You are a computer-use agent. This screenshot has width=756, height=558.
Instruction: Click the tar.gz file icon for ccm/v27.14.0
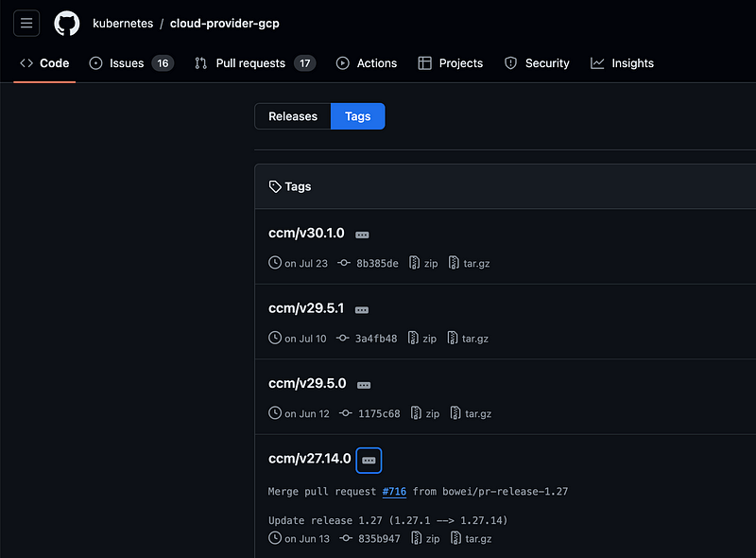[455, 538]
